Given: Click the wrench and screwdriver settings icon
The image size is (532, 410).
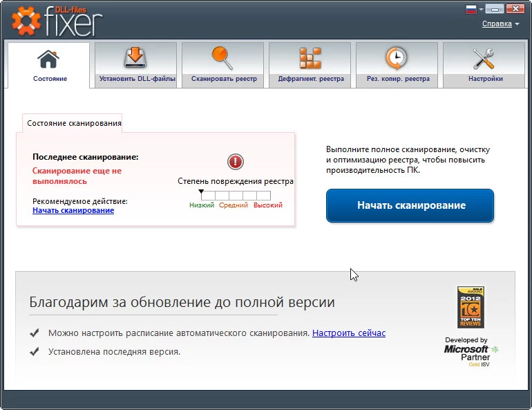Looking at the screenshot, I should [484, 58].
